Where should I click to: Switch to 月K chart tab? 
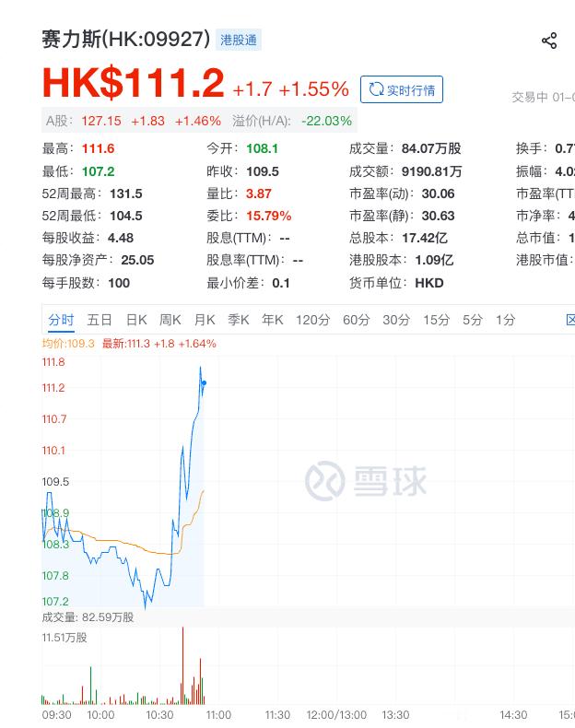[205, 320]
